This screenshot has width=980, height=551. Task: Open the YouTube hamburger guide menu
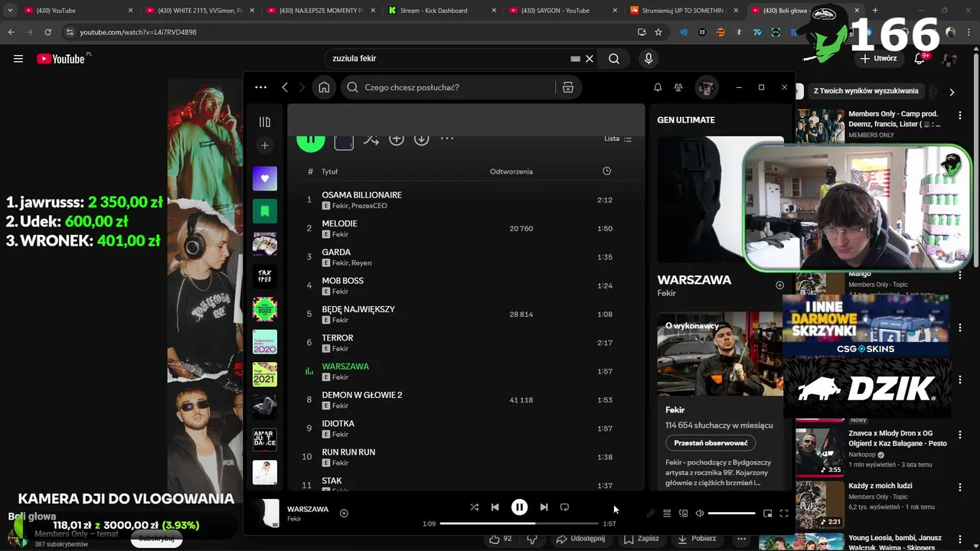[x=18, y=59]
